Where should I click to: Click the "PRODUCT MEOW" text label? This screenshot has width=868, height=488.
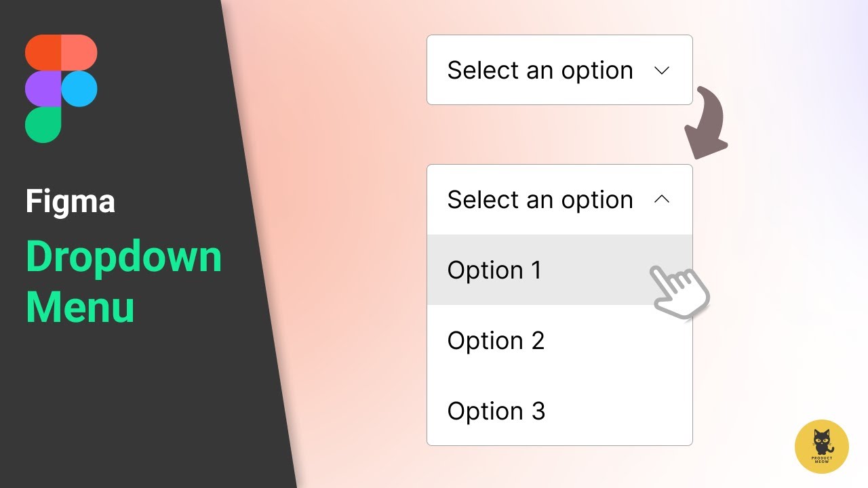click(822, 460)
